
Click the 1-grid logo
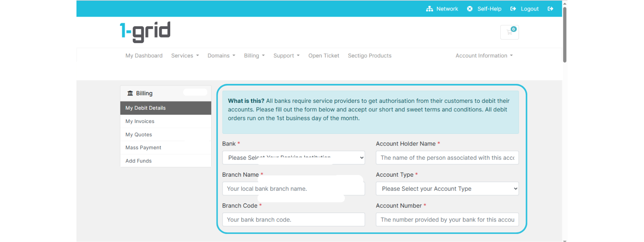point(145,32)
